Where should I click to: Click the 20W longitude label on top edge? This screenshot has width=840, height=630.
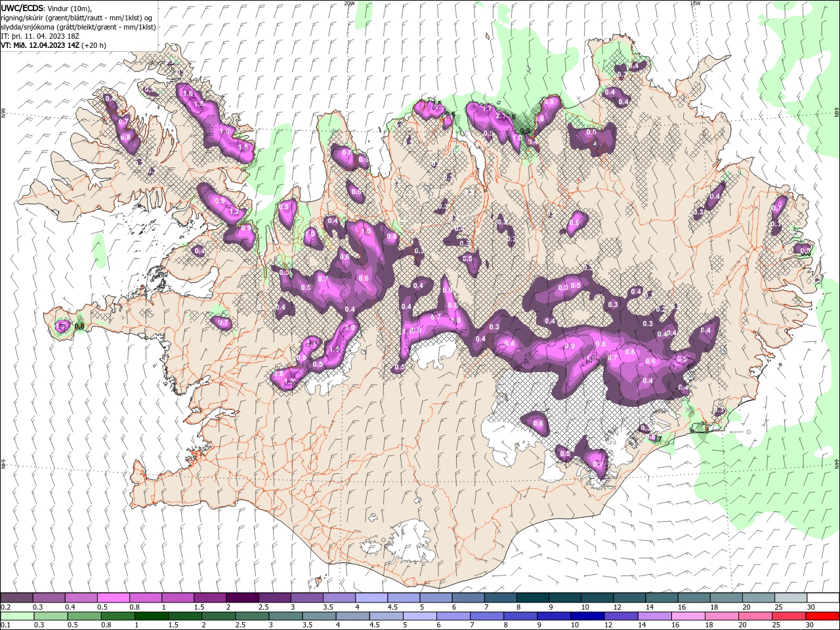click(349, 3)
